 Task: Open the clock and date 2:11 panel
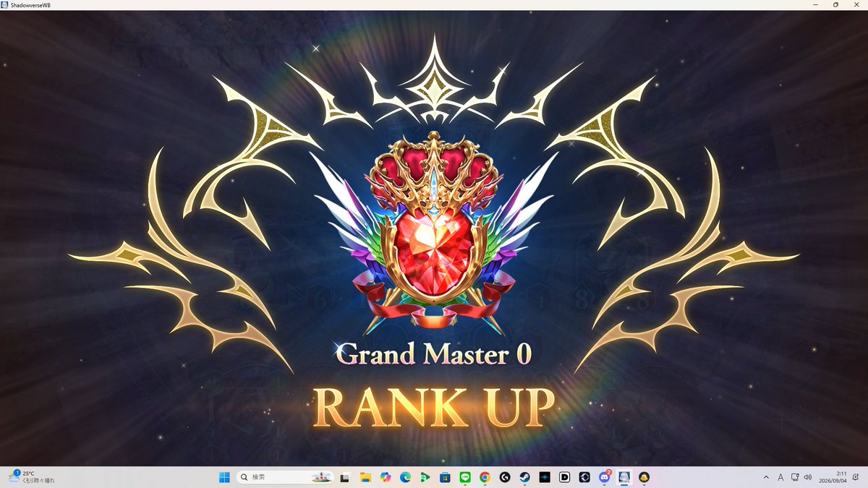point(834,477)
